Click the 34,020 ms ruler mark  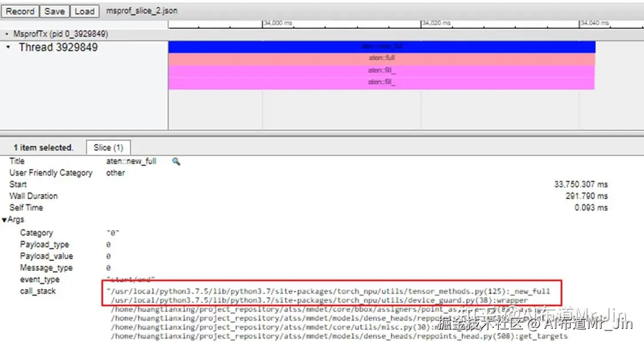pos(437,23)
